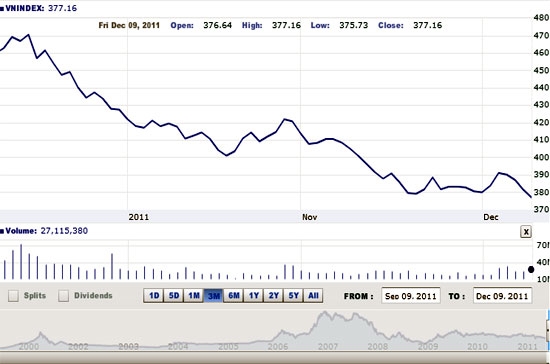Click the TO date field

pos(502,296)
